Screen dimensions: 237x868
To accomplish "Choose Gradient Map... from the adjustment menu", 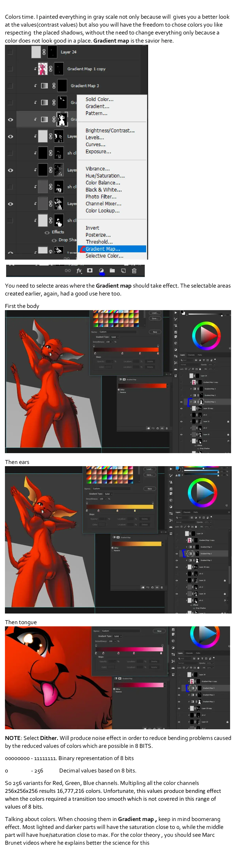I will (x=103, y=249).
